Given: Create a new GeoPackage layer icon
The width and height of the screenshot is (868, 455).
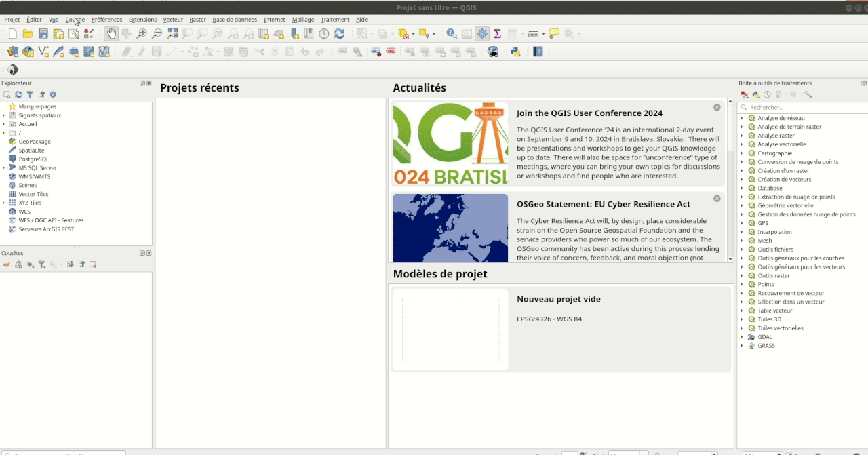Looking at the screenshot, I should tap(28, 52).
